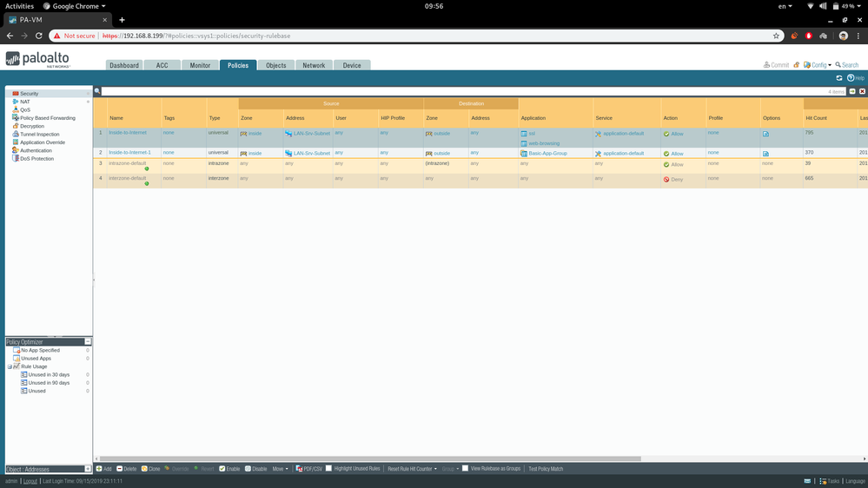Open the Activities overview
This screenshot has height=488, width=868.
(x=19, y=6)
